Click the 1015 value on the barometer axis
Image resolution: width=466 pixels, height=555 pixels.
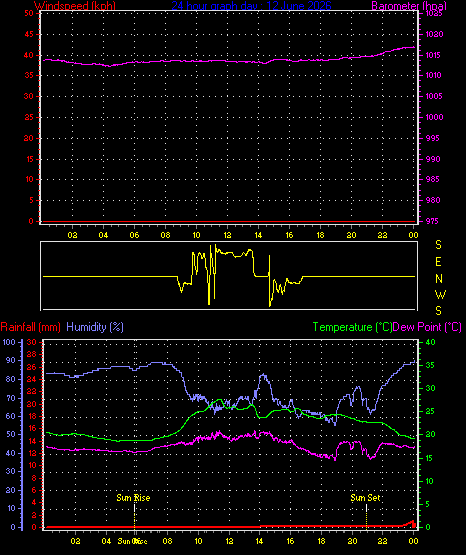433,55
